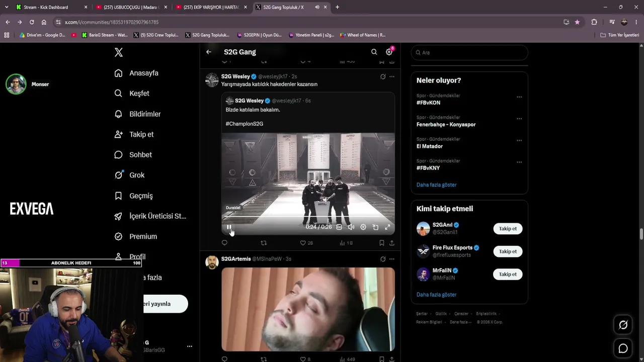
Task: Open the floating Grok button at bottom right
Action: 623,325
